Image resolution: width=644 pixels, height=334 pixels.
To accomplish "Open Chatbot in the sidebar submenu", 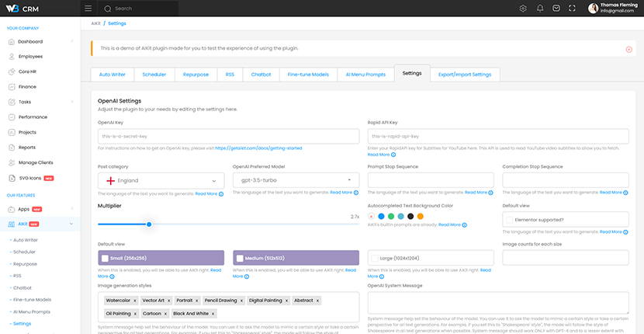I will pyautogui.click(x=23, y=288).
